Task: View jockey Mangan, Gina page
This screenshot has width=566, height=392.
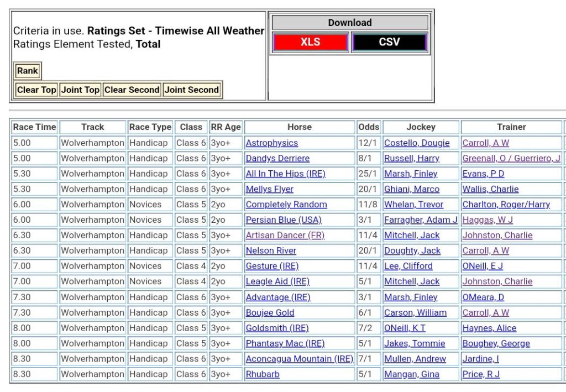Action: click(x=412, y=374)
